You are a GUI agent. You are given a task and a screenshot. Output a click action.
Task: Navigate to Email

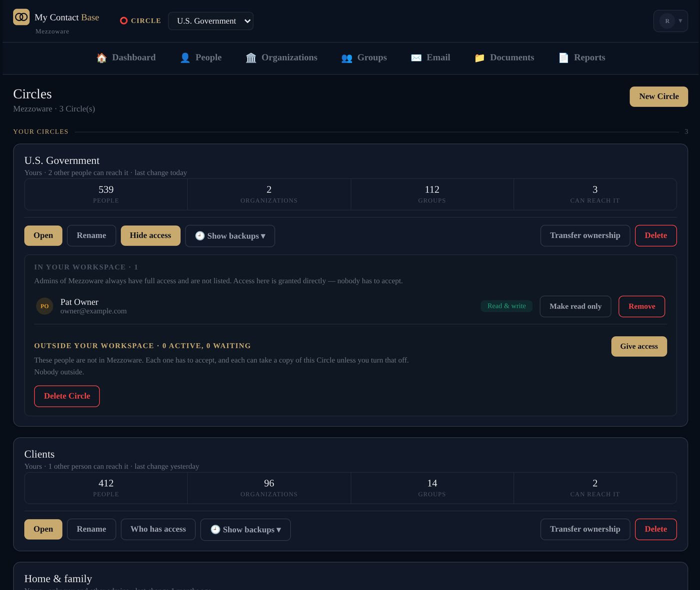430,57
